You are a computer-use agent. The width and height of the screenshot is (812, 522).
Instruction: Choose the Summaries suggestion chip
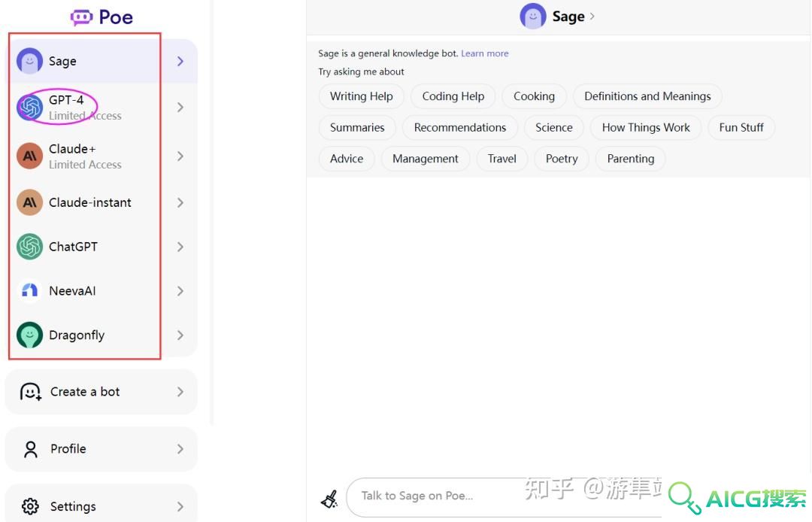357,127
